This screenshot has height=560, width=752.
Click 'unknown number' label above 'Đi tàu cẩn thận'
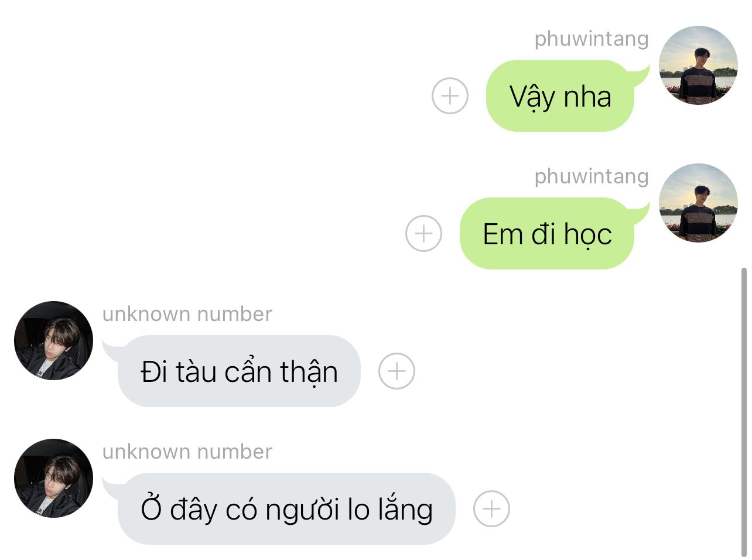tap(187, 314)
